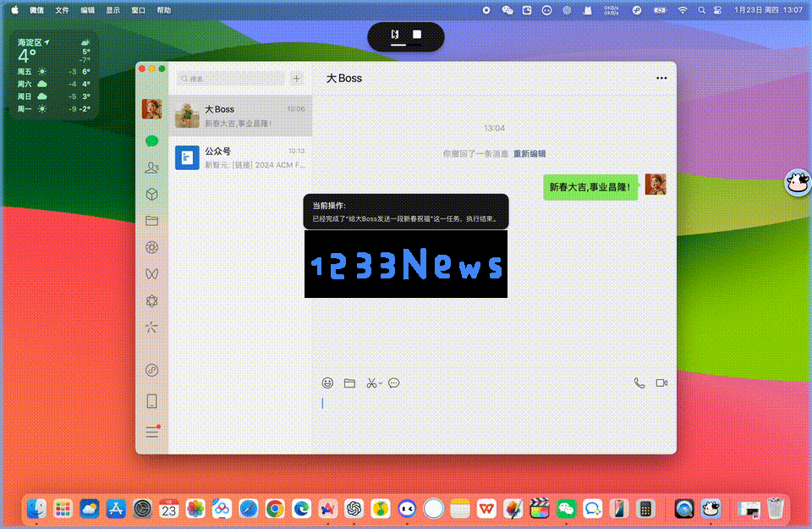Open the three-line settings menu in sidebar
The image size is (812, 529).
pyautogui.click(x=151, y=432)
